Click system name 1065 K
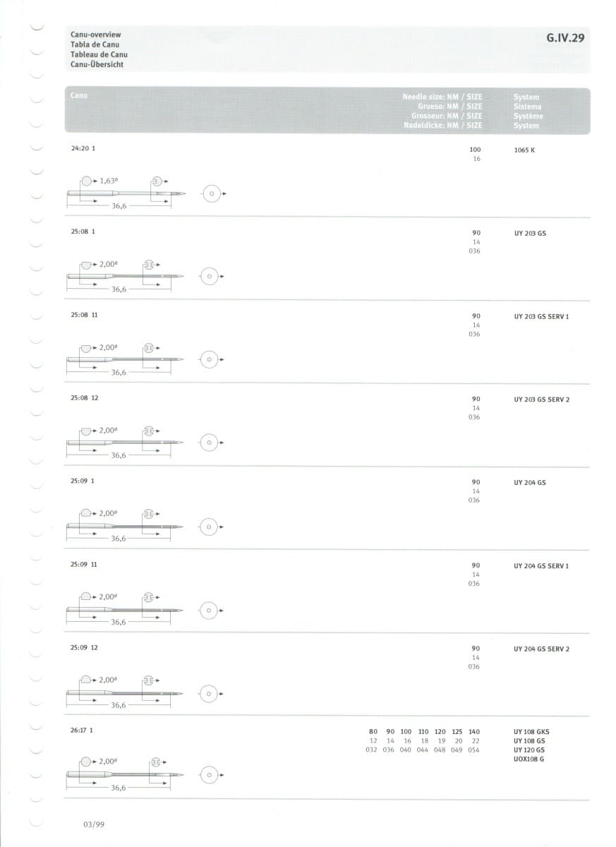 (525, 150)
